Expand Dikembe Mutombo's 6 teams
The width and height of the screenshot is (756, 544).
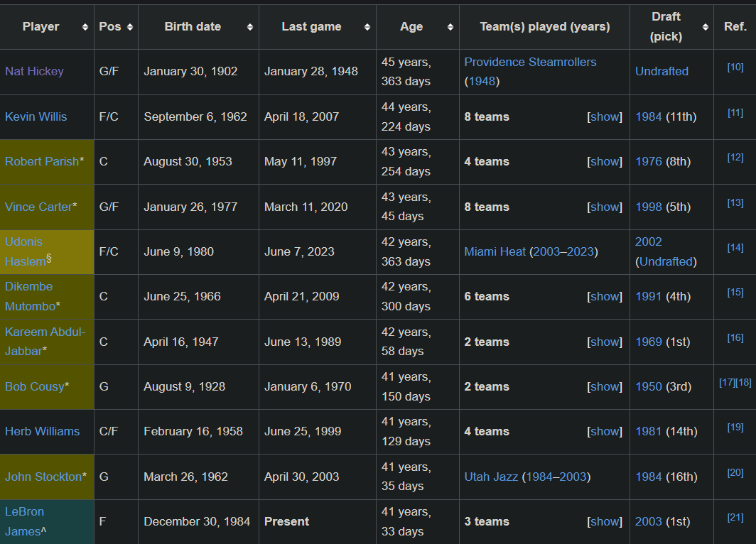pos(605,296)
